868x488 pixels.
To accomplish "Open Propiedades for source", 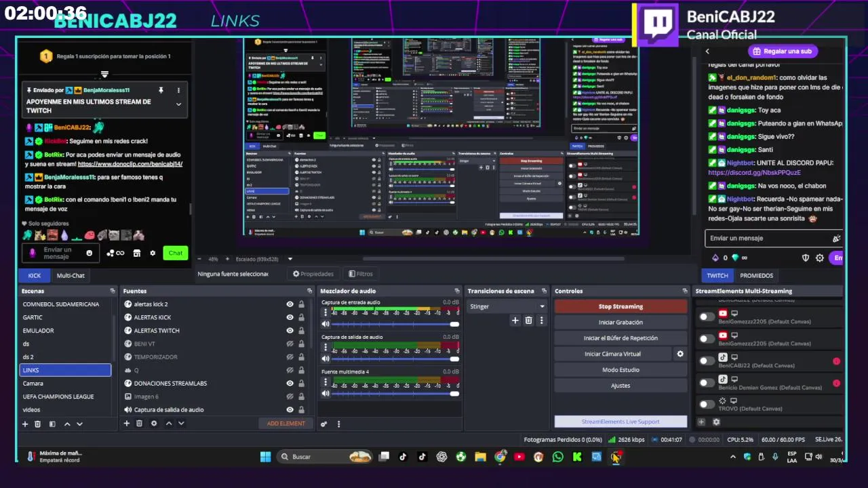I will click(313, 274).
